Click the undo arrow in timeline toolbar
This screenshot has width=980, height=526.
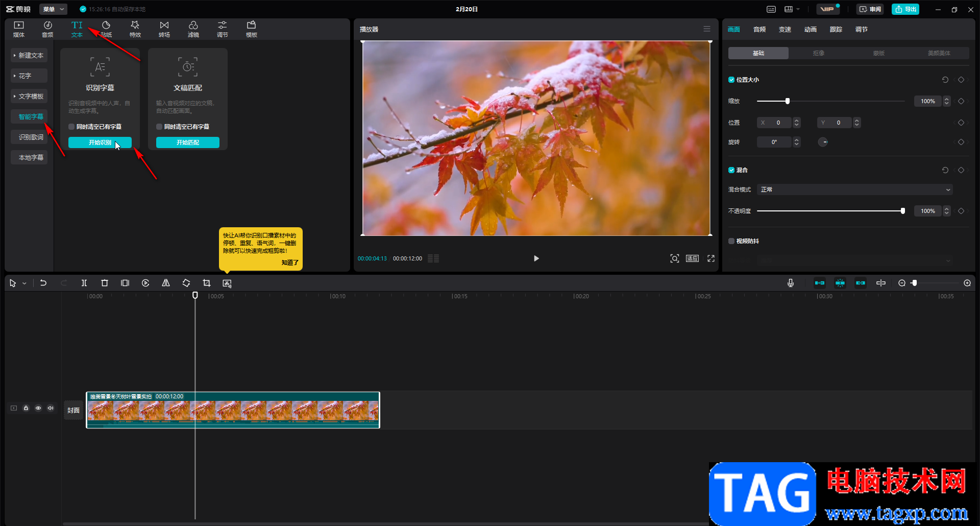(x=43, y=283)
